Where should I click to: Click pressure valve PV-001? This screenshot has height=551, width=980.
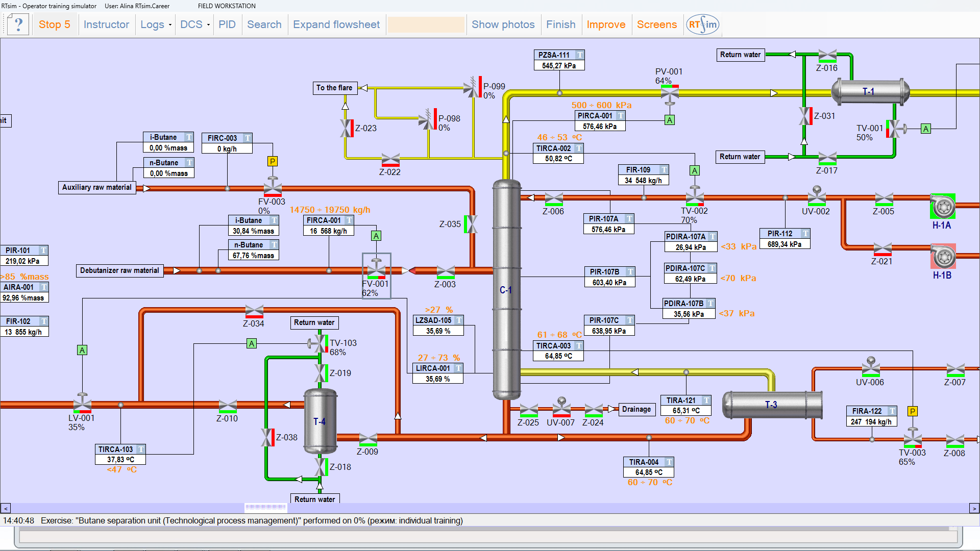pos(670,94)
